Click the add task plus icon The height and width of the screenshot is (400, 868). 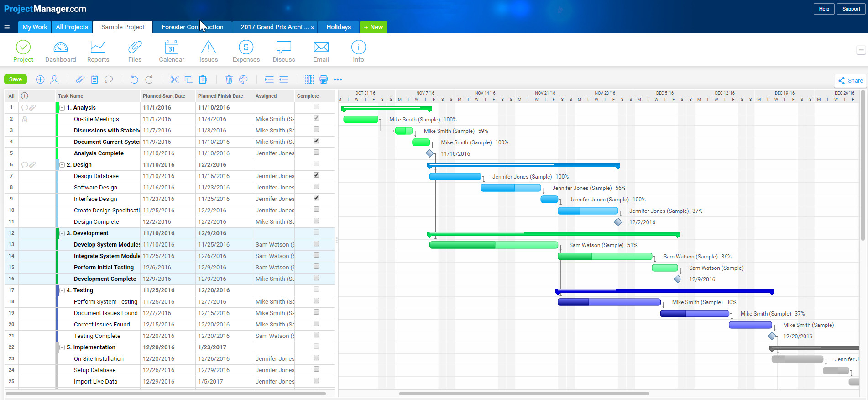pyautogui.click(x=40, y=79)
